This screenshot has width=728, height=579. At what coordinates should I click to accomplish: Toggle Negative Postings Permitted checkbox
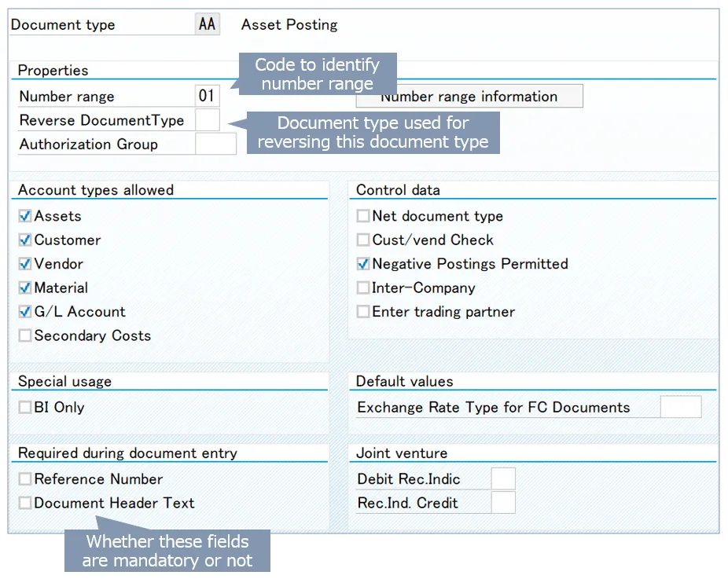(x=362, y=264)
